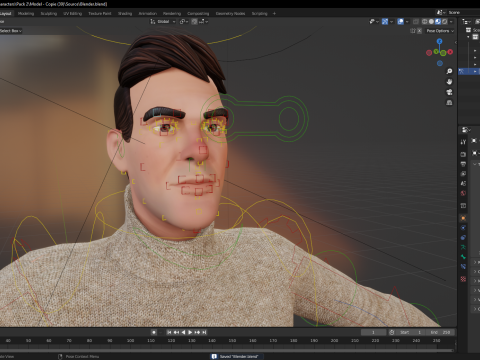The image size is (480, 360).
Task: Switch to the Sculpting workspace tab
Action: pos(49,14)
